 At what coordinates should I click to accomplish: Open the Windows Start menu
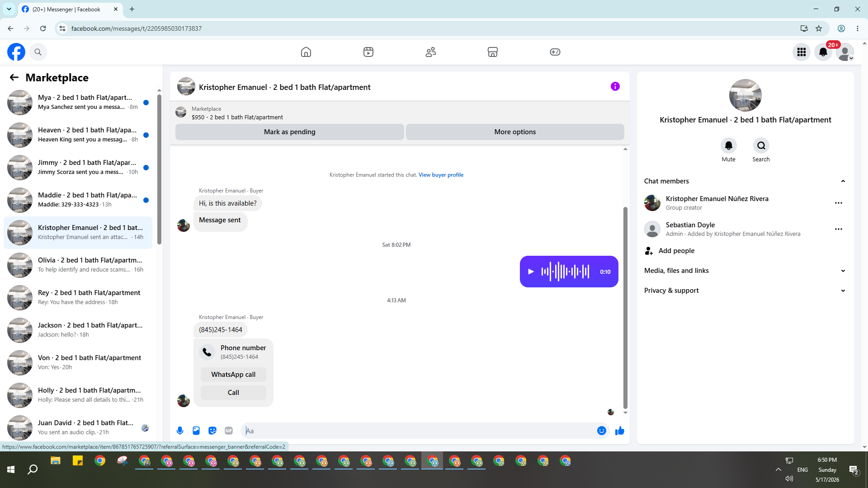(x=11, y=470)
